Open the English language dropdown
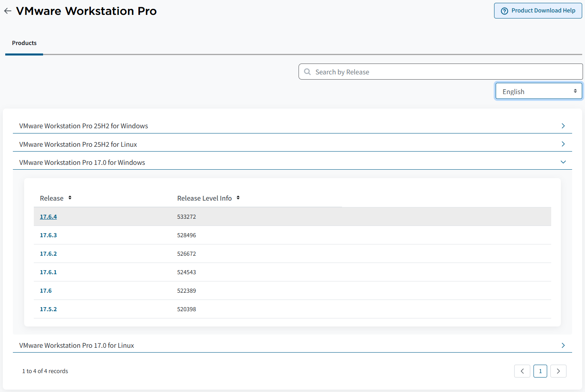The height and width of the screenshot is (392, 585). pyautogui.click(x=539, y=91)
